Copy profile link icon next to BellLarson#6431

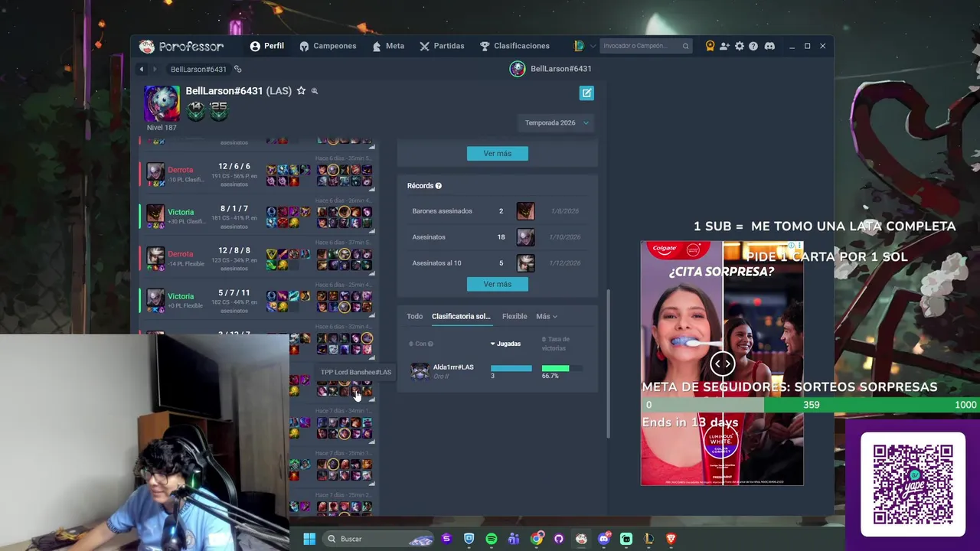pyautogui.click(x=237, y=69)
